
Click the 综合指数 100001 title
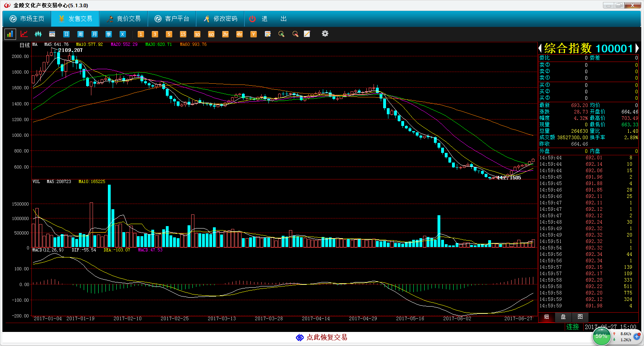[589, 49]
